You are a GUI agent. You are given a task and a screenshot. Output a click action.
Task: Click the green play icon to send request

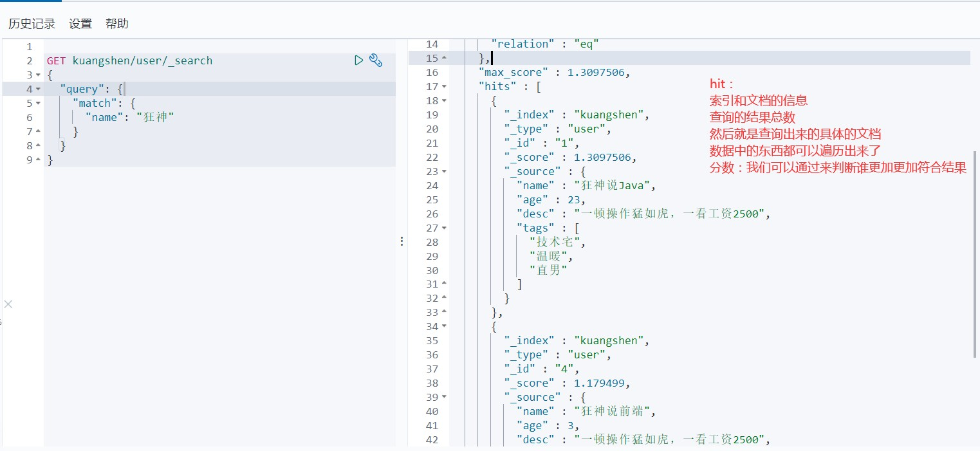pyautogui.click(x=359, y=60)
